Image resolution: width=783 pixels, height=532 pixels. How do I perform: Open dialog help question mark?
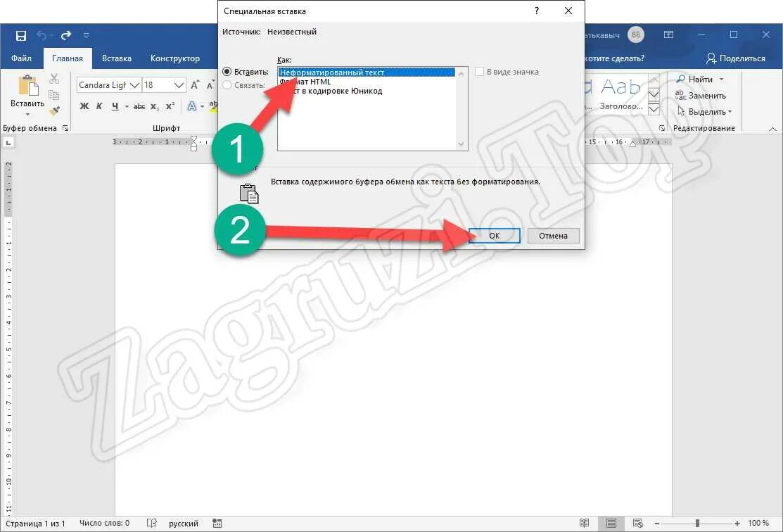point(537,11)
